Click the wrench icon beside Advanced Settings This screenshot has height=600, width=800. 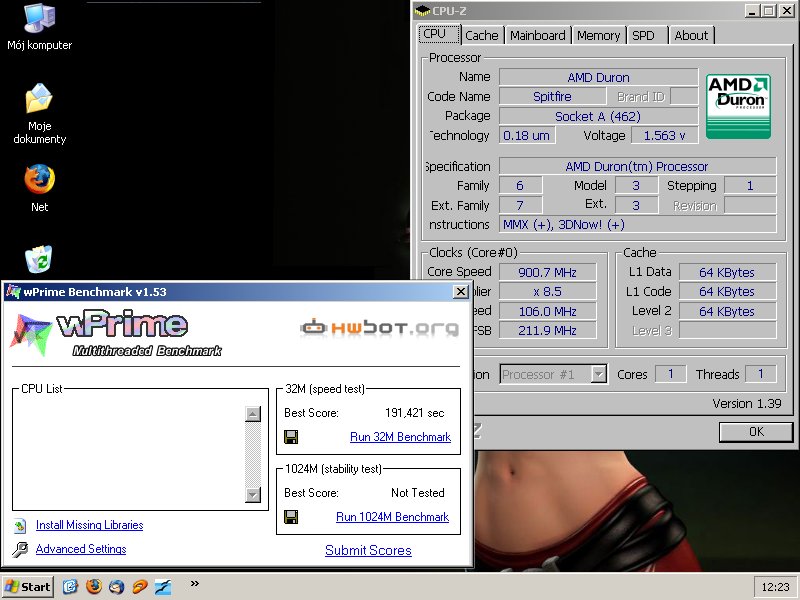point(20,549)
